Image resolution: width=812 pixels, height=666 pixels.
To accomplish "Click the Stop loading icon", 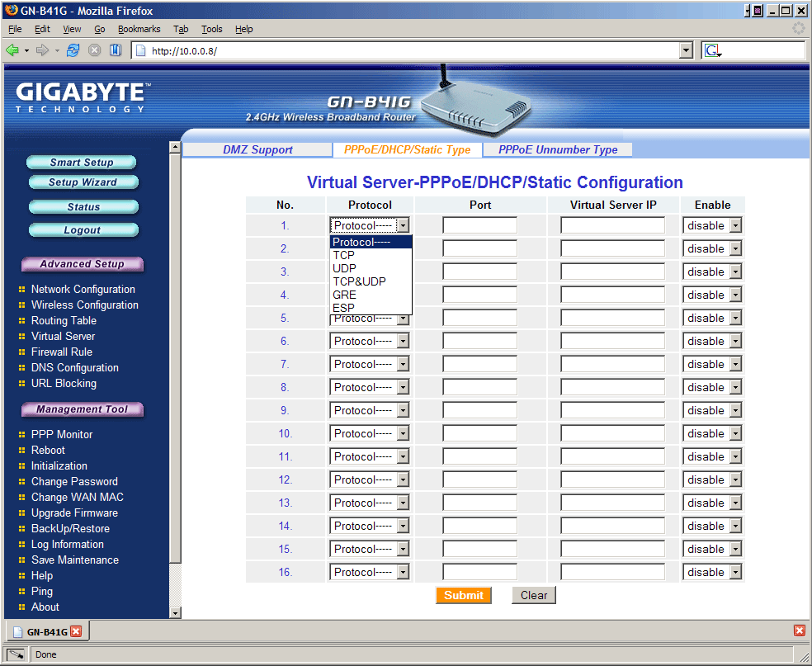I will pos(94,50).
